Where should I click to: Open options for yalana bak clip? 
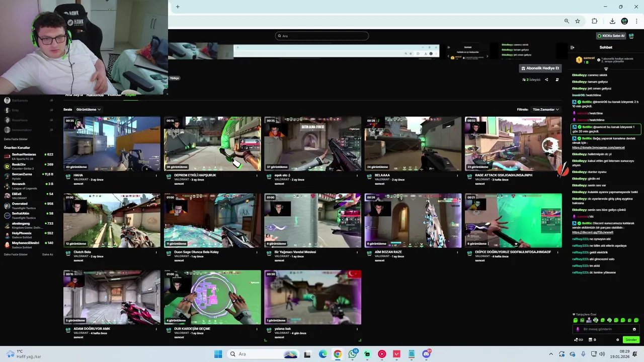point(358,329)
